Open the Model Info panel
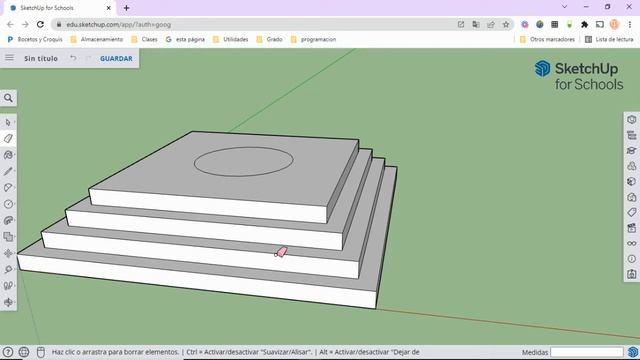The height and width of the screenshot is (360, 640). click(631, 259)
